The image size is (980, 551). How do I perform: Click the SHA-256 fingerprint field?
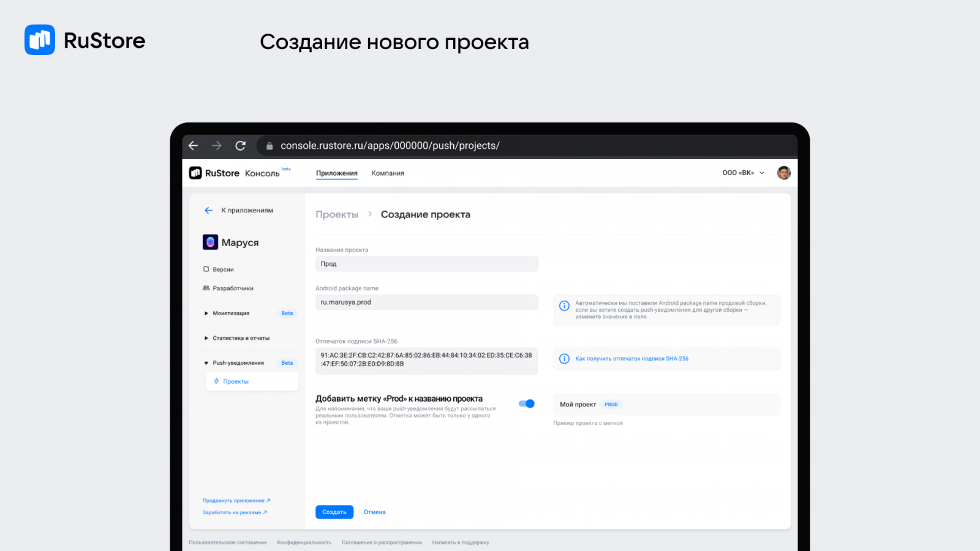(427, 360)
